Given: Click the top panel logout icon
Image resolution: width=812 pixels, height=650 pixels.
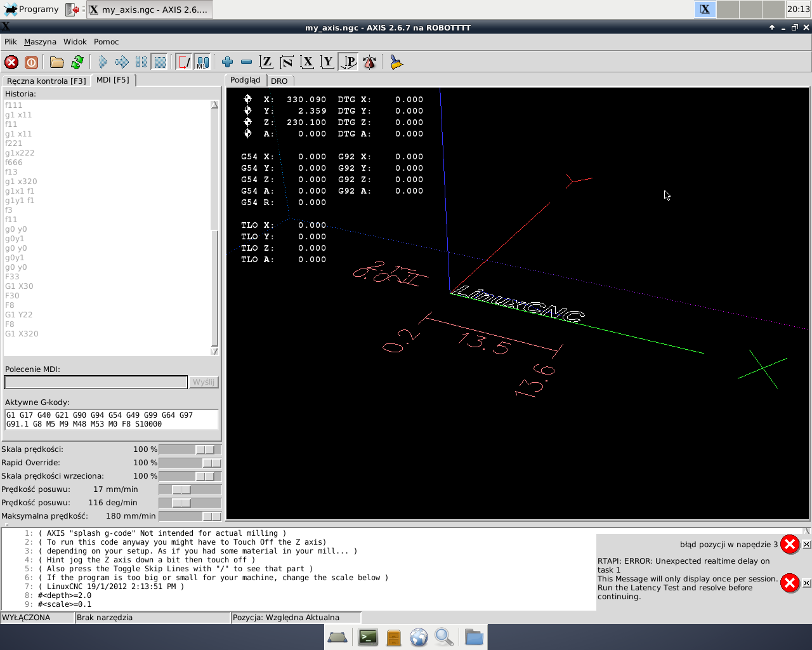Looking at the screenshot, I should click(72, 10).
